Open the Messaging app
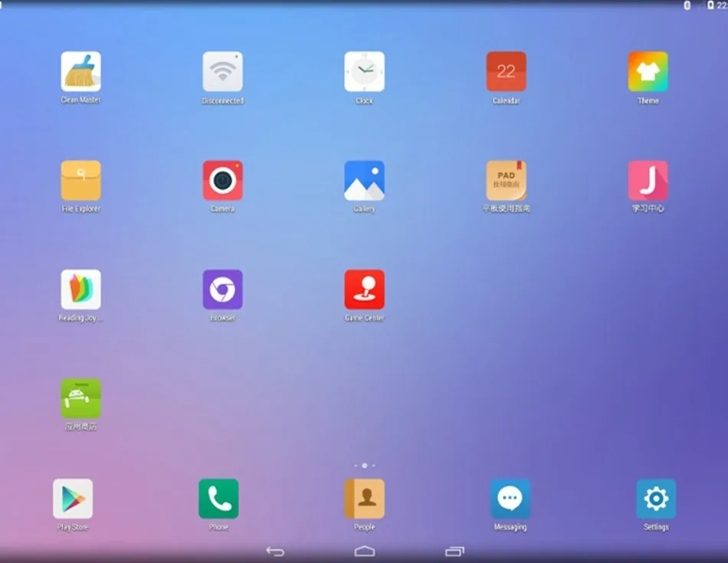728x563 pixels. (510, 499)
